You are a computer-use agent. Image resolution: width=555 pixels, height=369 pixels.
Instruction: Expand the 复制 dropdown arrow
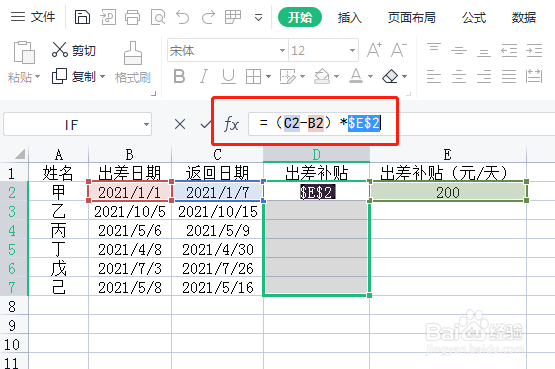[x=102, y=76]
